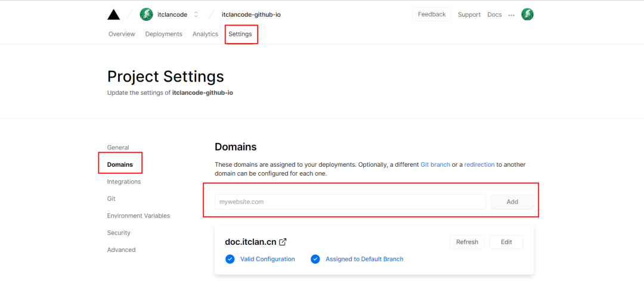Screen dimensions: 644x299
Task: Switch to the Analytics tab
Action: [205, 34]
